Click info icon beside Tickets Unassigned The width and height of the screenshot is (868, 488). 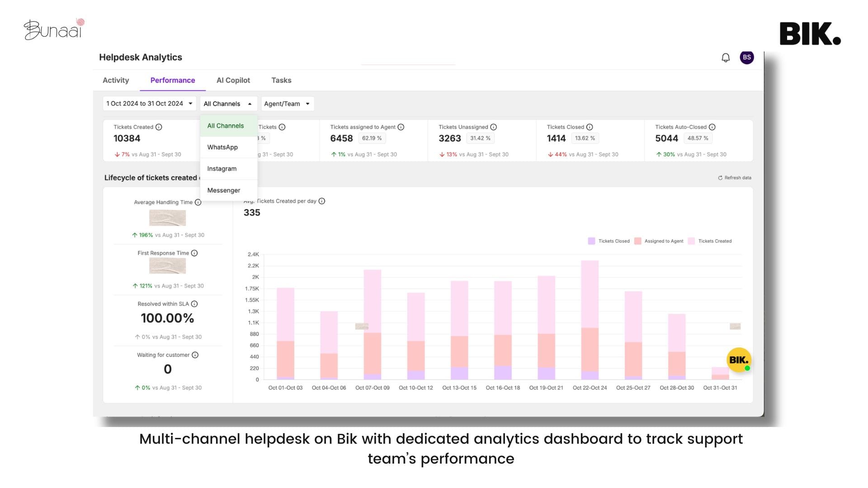tap(494, 127)
